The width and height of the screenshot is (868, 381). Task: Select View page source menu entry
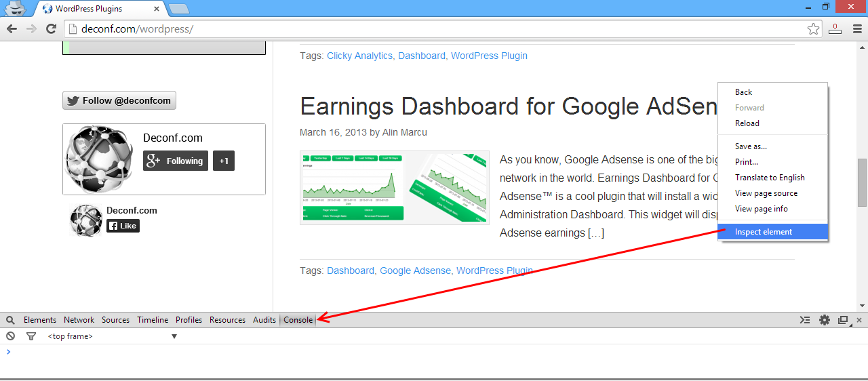pos(773,193)
